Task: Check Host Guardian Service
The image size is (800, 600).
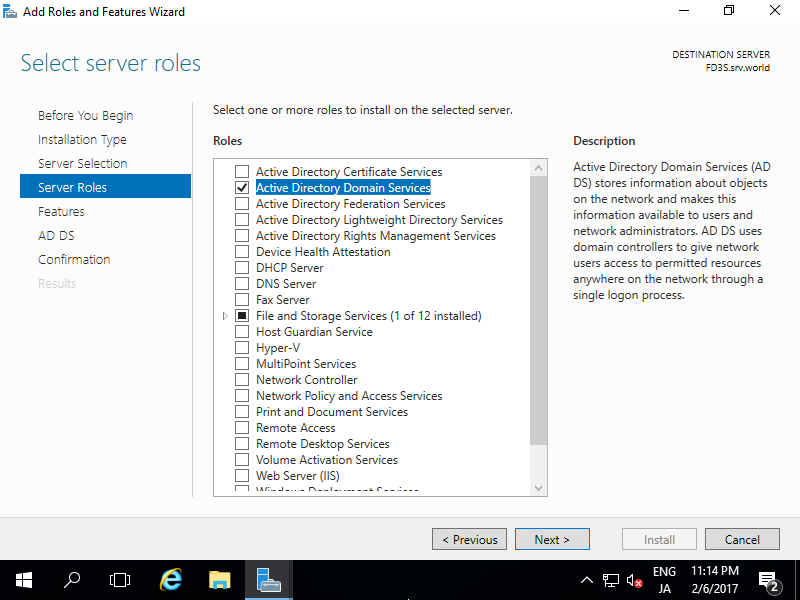Action: pos(242,331)
